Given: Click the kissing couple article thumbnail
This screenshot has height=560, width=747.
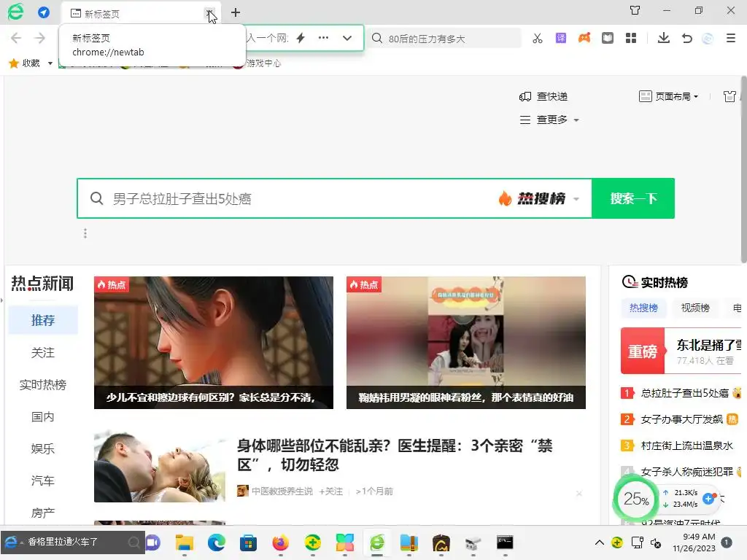Looking at the screenshot, I should click(x=160, y=467).
